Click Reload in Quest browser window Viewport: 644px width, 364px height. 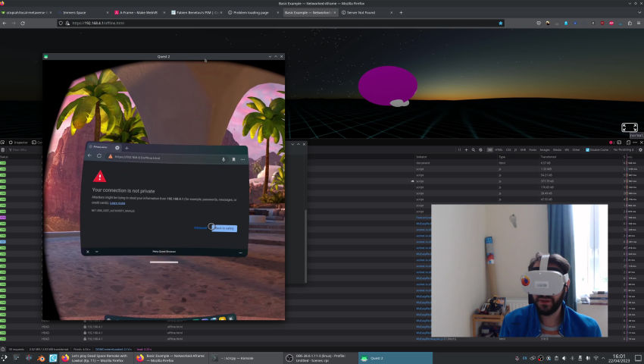coord(99,156)
